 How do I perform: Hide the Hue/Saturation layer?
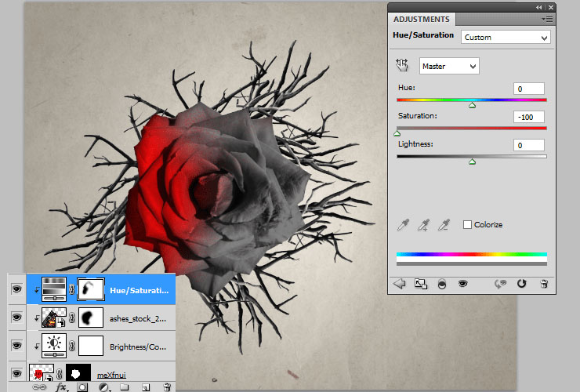pos(16,289)
